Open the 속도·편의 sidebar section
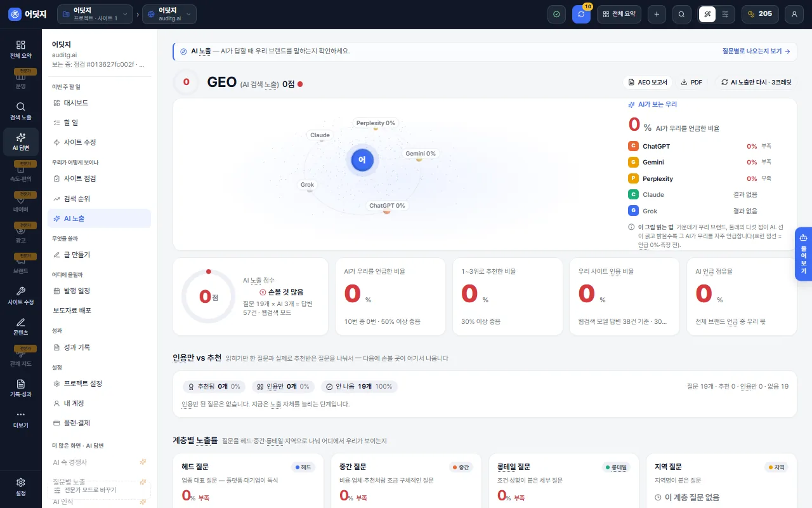The image size is (812, 508). pyautogui.click(x=21, y=173)
